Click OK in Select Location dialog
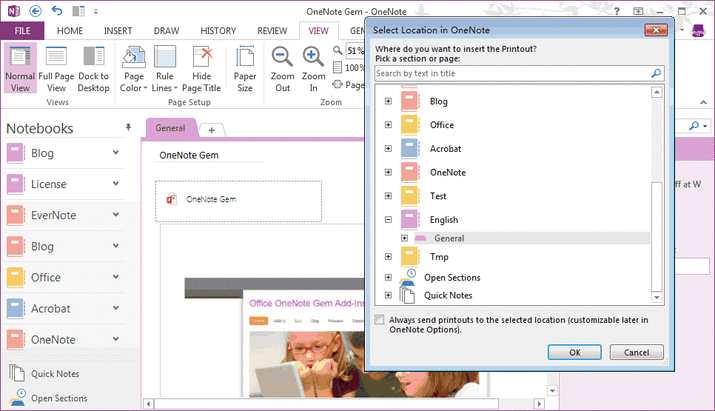Viewport: 715px width, 411px height. pos(575,352)
